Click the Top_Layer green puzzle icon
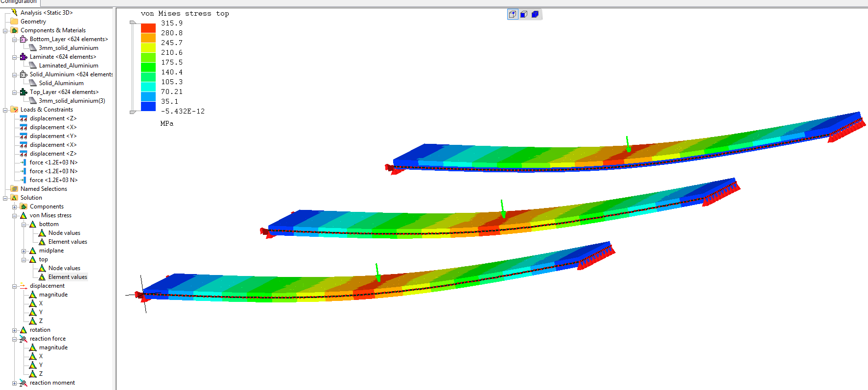 tap(23, 92)
